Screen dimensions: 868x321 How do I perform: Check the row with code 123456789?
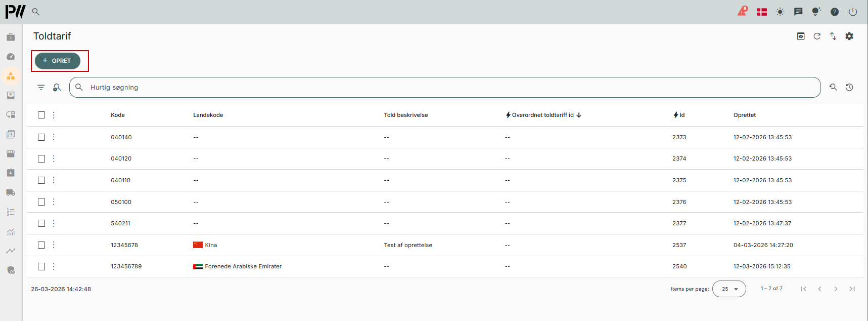(x=41, y=266)
